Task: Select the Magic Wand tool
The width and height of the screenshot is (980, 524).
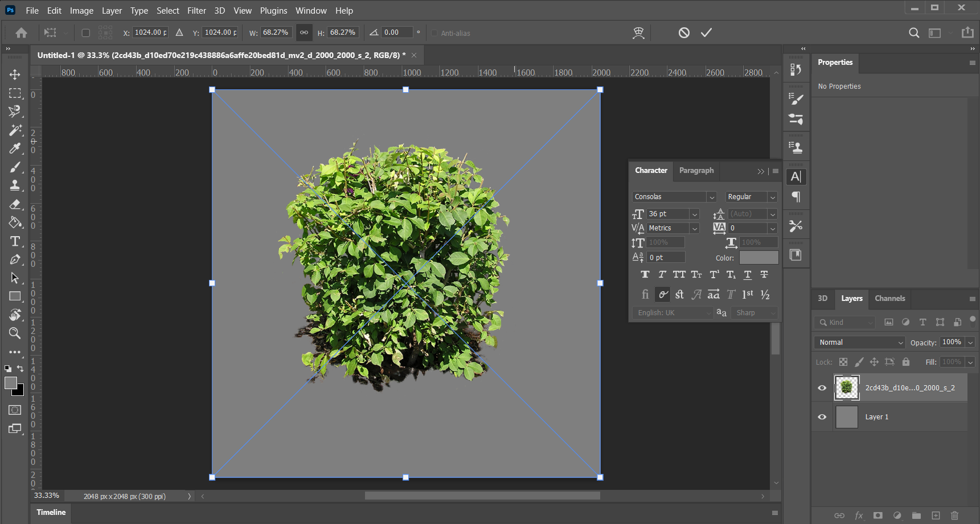Action: [15, 130]
